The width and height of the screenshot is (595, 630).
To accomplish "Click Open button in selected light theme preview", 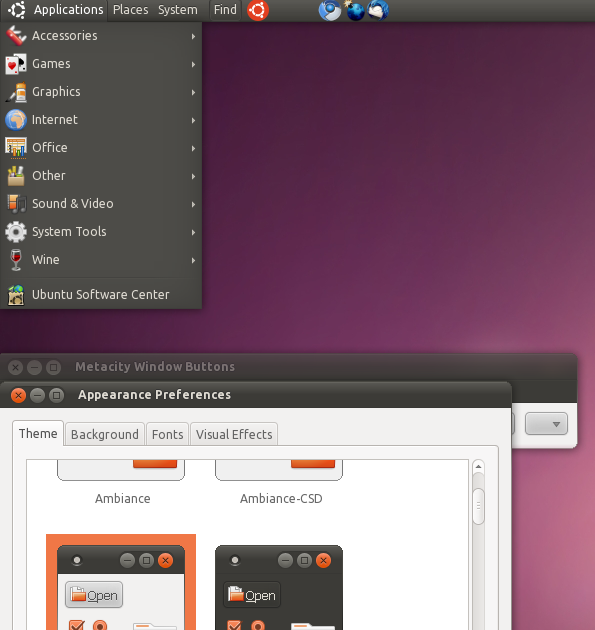I will pos(94,595).
